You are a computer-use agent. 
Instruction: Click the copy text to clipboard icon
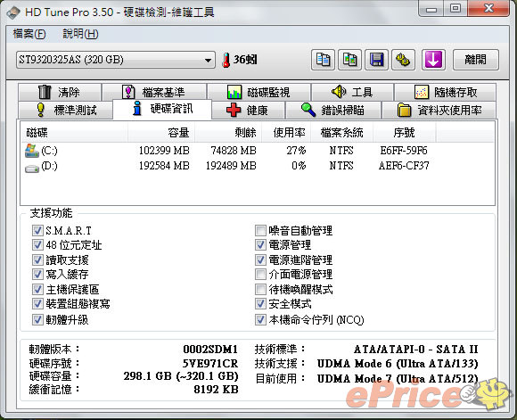[x=323, y=60]
